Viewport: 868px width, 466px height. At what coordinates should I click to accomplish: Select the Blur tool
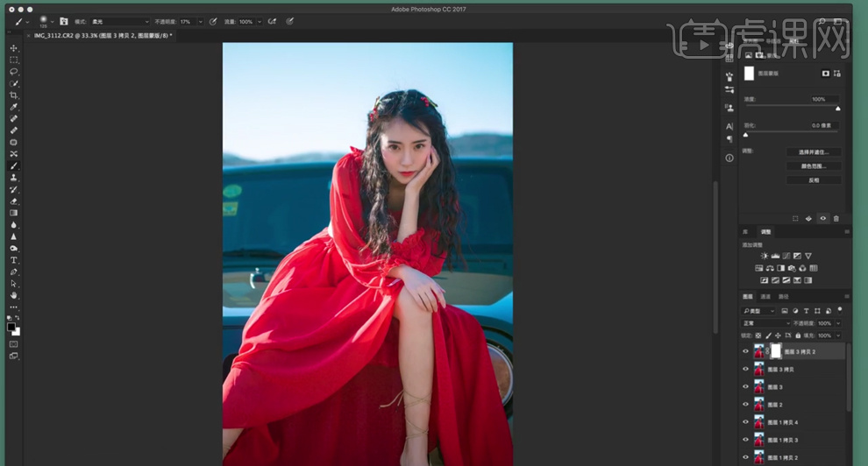(14, 225)
